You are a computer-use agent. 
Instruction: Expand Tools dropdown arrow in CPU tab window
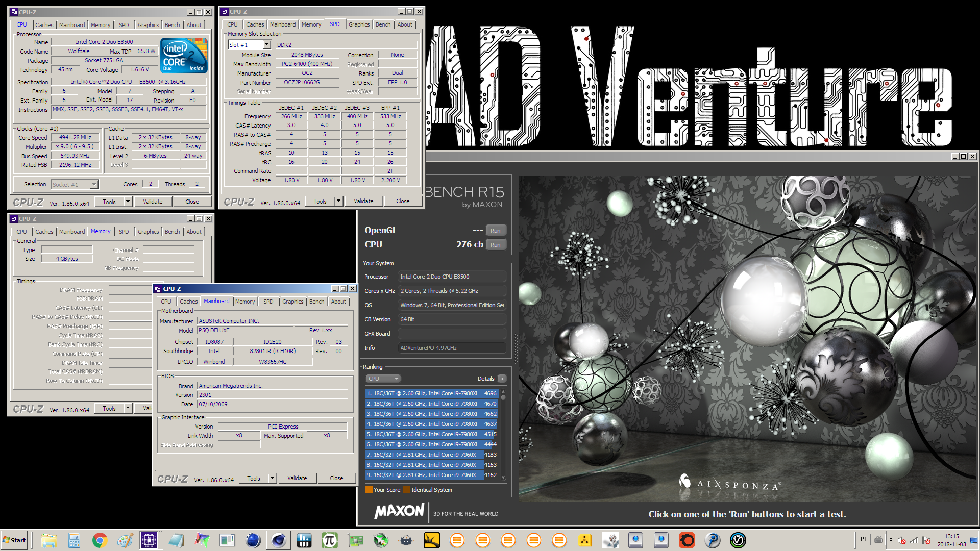coord(128,202)
